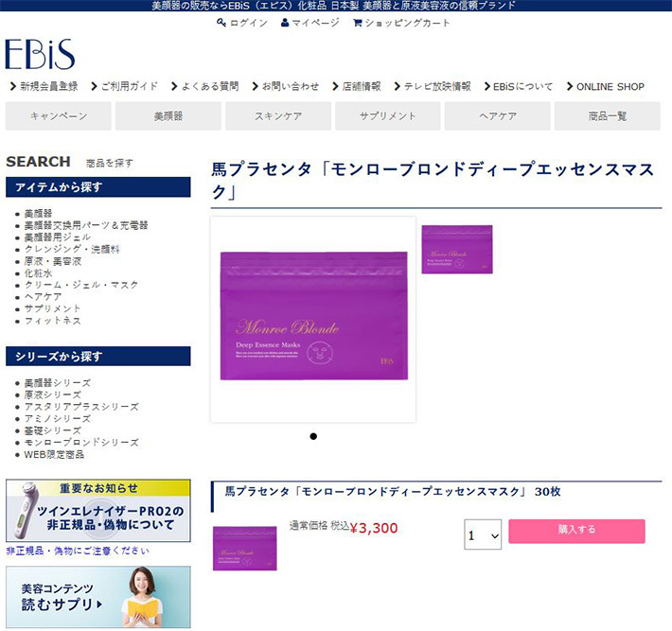Open アミノシリーズ series

[58, 418]
